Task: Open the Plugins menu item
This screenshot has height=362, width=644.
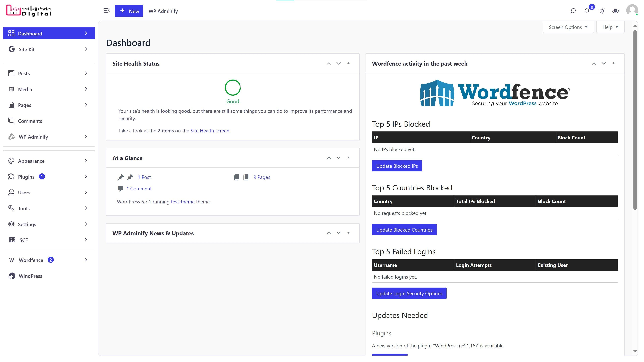Action: (26, 177)
